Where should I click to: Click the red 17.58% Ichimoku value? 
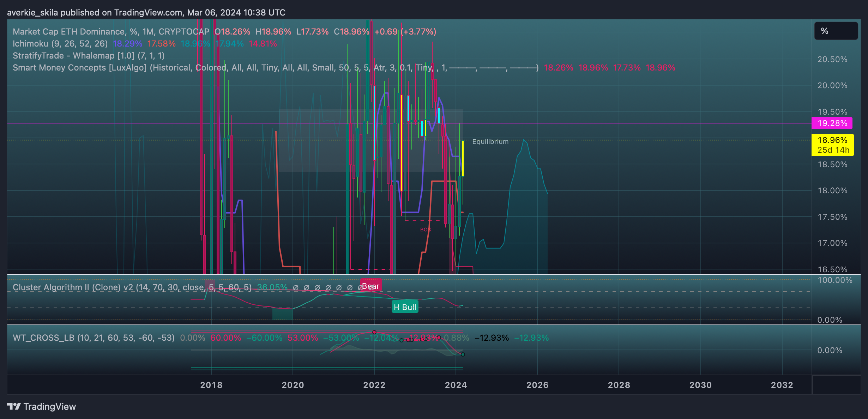161,44
